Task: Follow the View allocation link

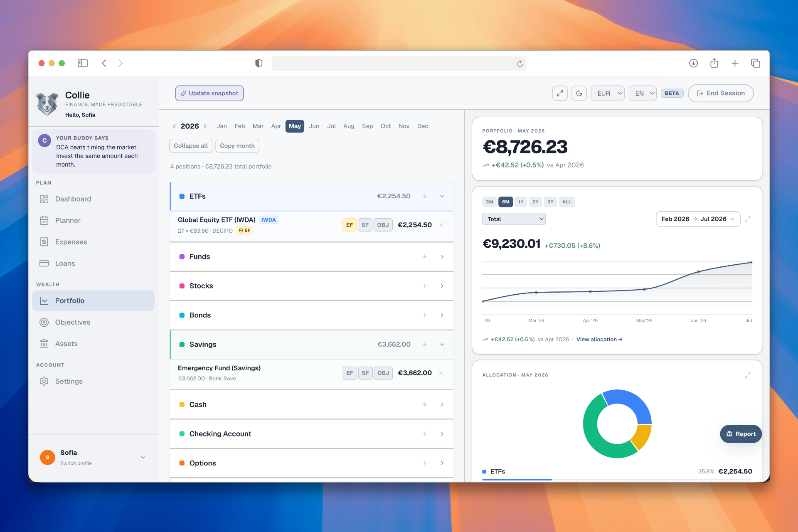Action: 599,340
